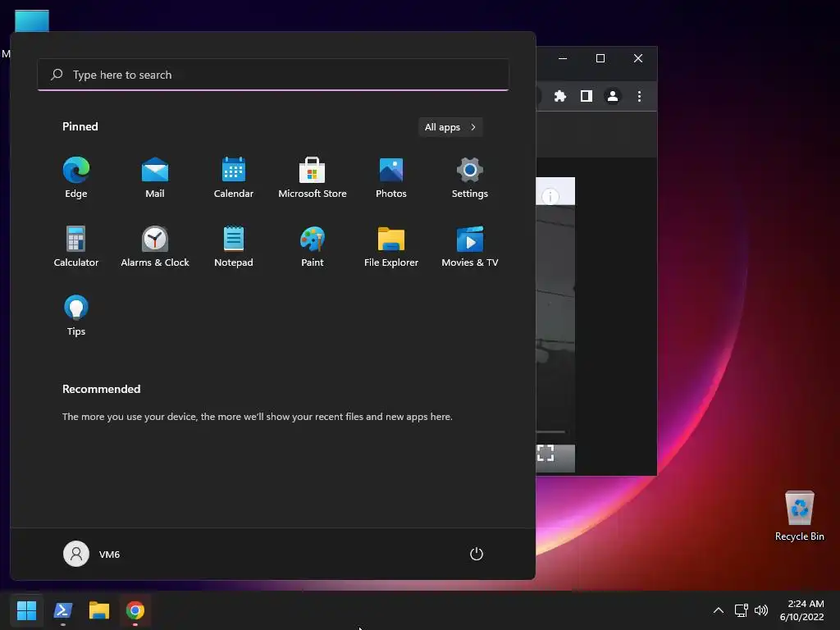Open File Explorer from pinned apps
Screen dimensions: 840x630
click(x=391, y=246)
